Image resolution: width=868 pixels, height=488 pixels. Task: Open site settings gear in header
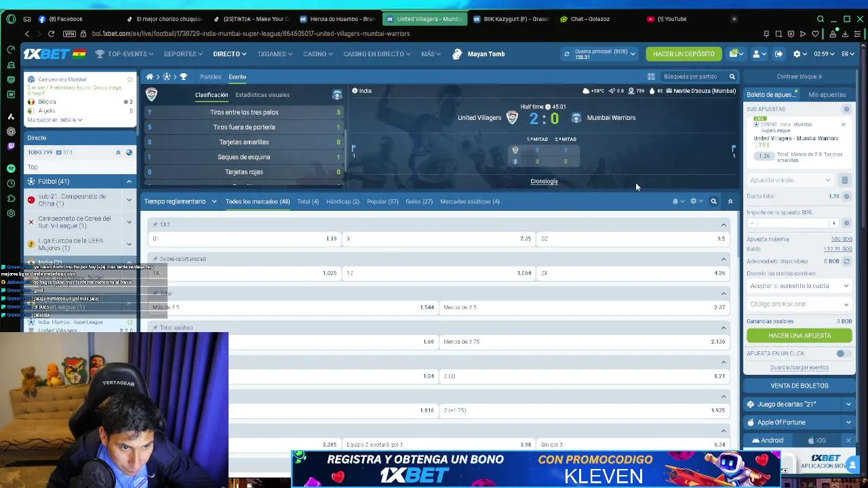[x=799, y=54]
